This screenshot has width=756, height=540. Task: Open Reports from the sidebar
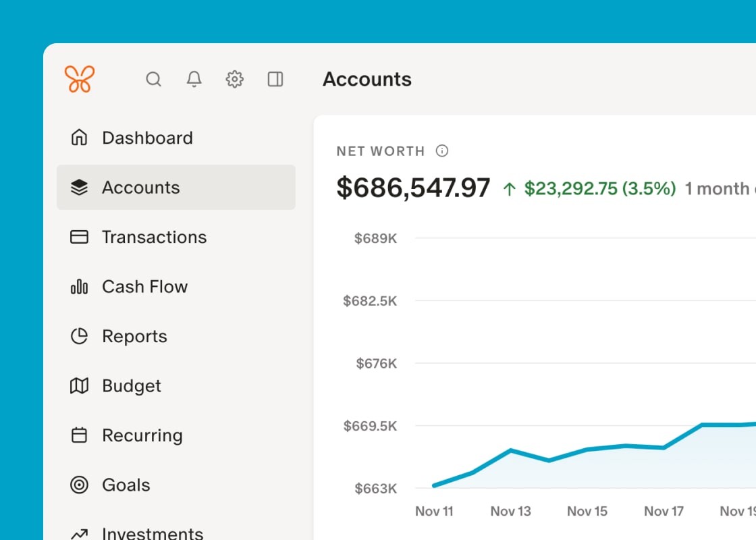(x=176, y=336)
